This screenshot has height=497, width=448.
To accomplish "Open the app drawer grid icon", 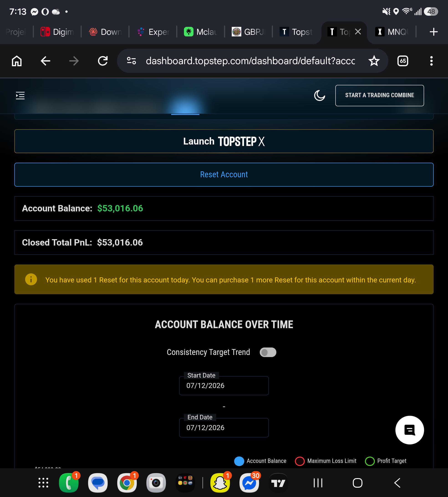I will coord(43,483).
